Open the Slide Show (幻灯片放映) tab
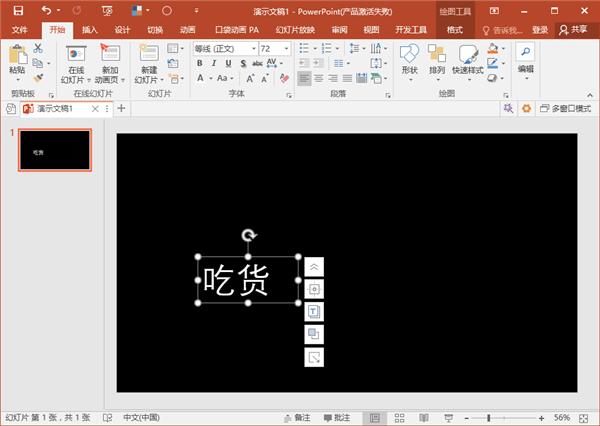 [x=295, y=30]
